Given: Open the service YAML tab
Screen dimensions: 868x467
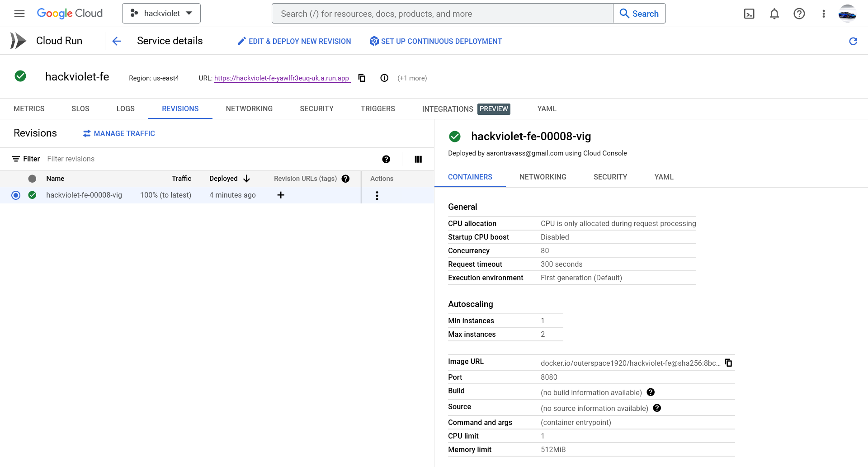Looking at the screenshot, I should [x=547, y=108].
